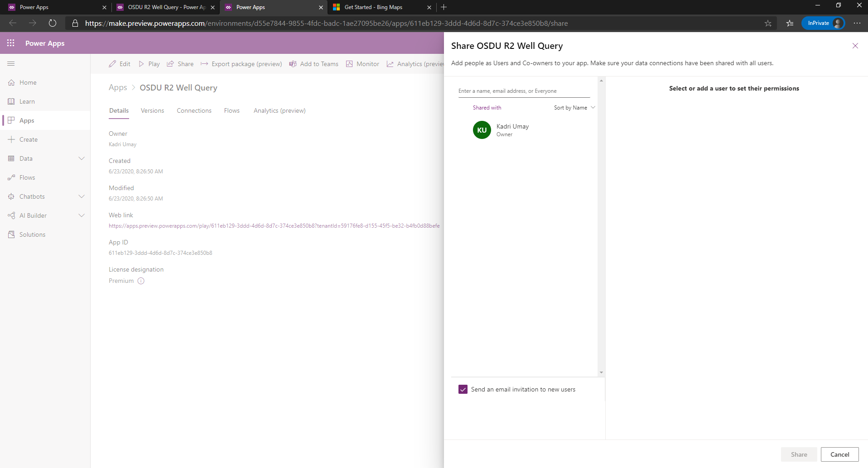Switch to the Details tab
The image size is (868, 468).
click(119, 110)
